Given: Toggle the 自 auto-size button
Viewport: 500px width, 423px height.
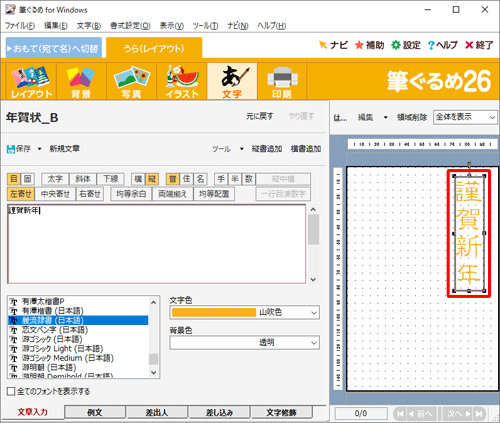Looking at the screenshot, I should coord(14,179).
